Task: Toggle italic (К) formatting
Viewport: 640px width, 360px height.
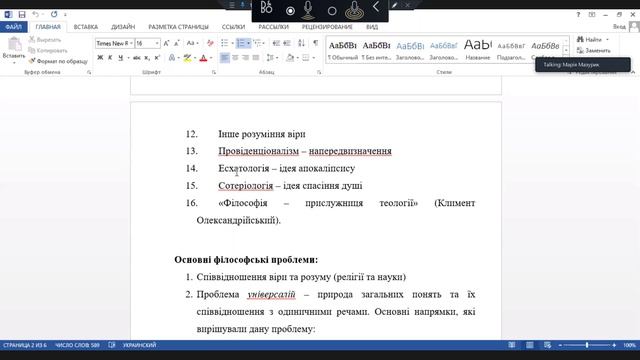Action: point(110,58)
